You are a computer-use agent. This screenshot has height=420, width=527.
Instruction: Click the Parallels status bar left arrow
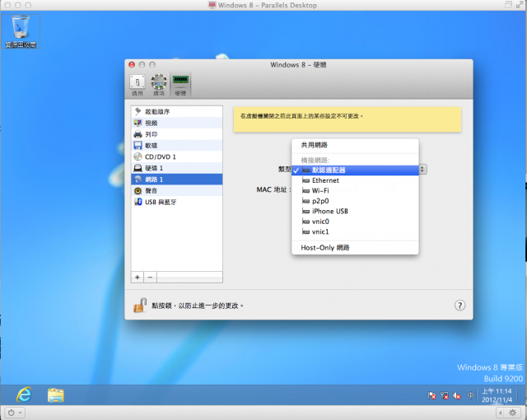[501, 413]
